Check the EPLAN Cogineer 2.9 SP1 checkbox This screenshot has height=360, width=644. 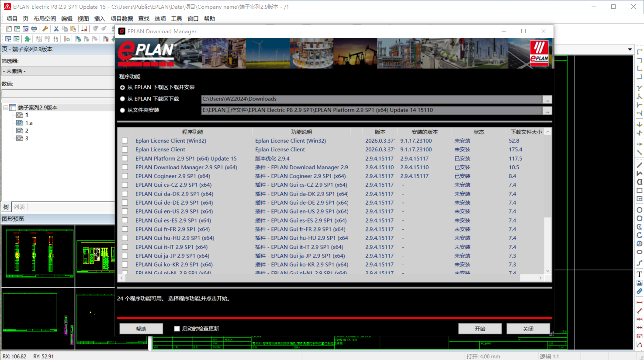[x=125, y=176]
